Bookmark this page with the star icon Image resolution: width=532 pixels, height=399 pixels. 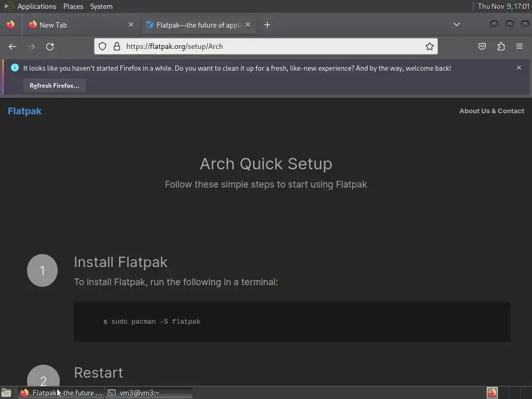coord(430,46)
